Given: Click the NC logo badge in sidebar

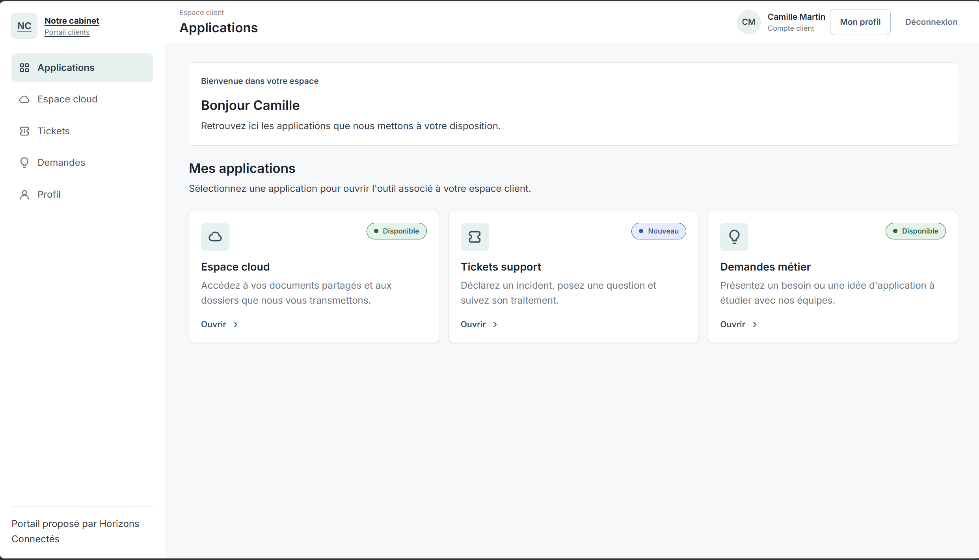Looking at the screenshot, I should (24, 26).
